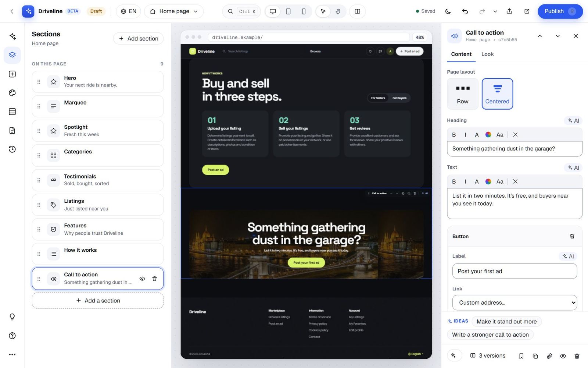The width and height of the screenshot is (588, 368).
Task: Delete the Call to action section in the list
Action: tap(154, 279)
